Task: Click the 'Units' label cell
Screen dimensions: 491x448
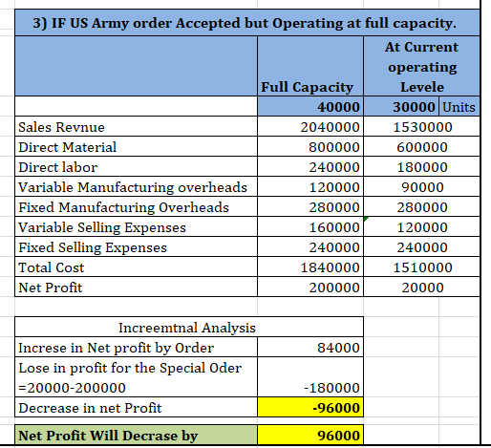Action: (459, 106)
